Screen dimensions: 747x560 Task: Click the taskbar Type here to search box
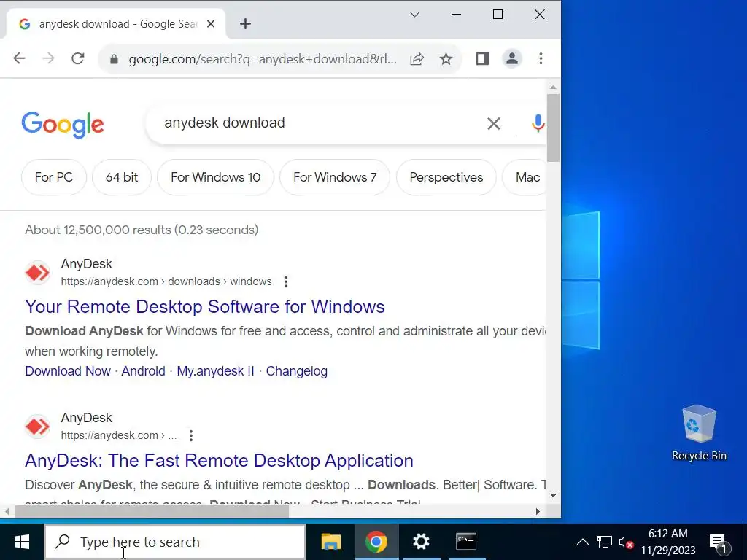pyautogui.click(x=175, y=542)
